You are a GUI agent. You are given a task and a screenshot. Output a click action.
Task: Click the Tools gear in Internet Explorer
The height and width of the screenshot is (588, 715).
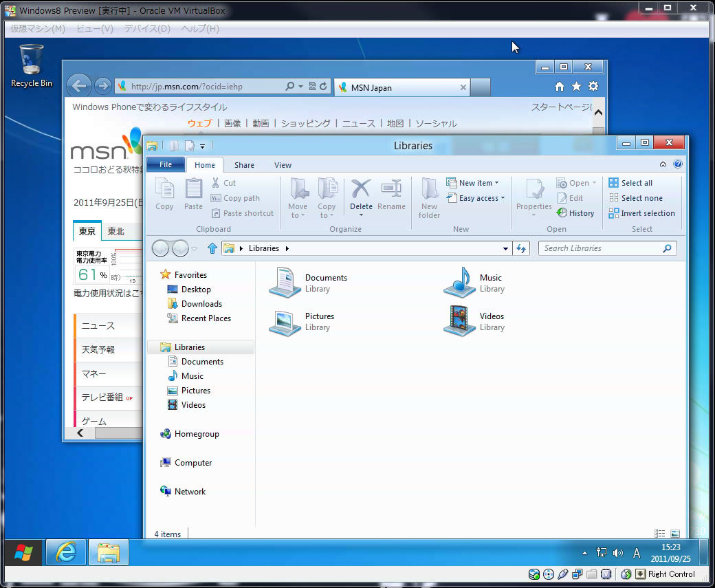click(x=593, y=86)
